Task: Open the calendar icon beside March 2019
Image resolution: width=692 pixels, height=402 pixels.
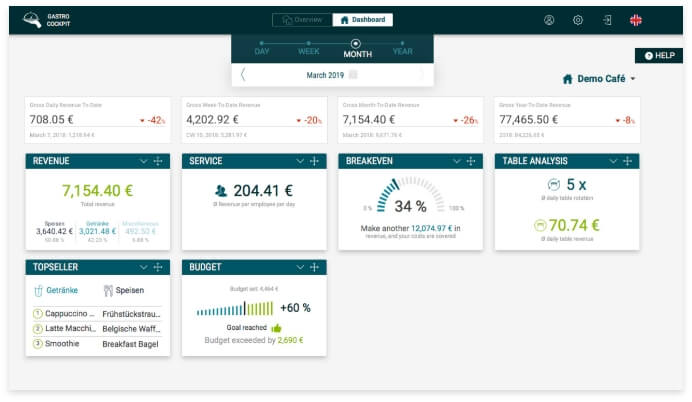Action: click(x=353, y=75)
